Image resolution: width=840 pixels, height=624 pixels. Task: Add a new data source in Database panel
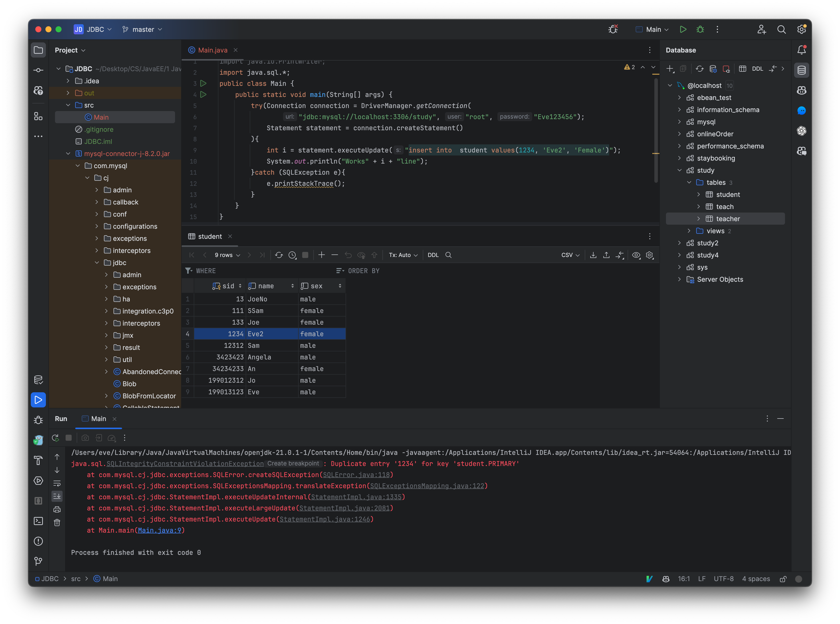pos(670,69)
